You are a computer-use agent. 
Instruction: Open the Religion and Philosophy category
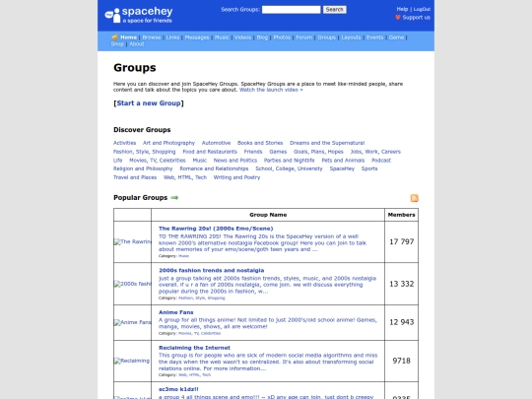point(143,168)
